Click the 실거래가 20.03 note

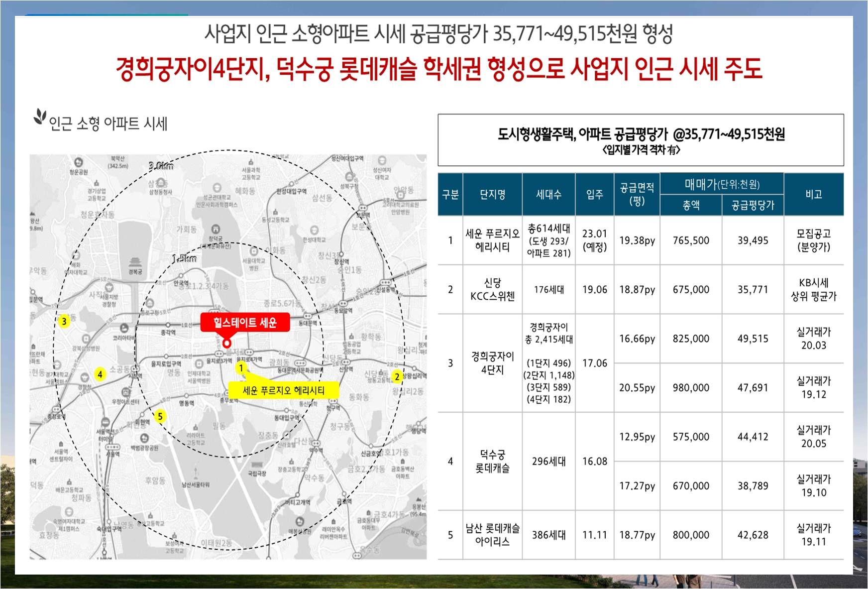[x=814, y=339]
